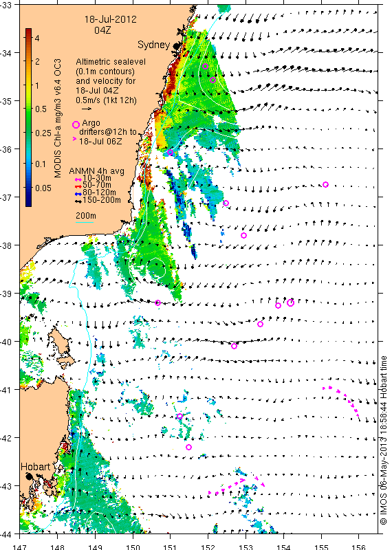Click the -38 latitude axis label

pos(6,245)
